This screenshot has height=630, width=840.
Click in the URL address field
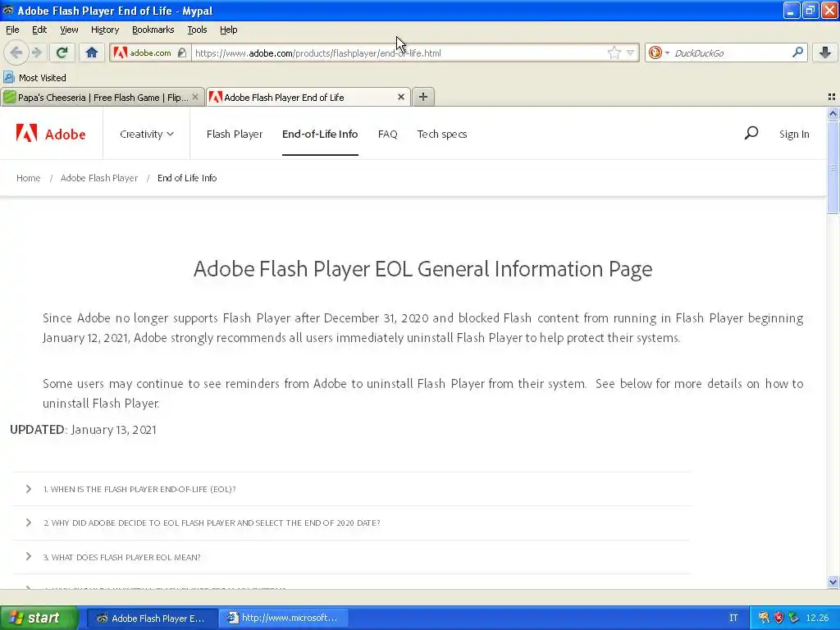click(399, 52)
